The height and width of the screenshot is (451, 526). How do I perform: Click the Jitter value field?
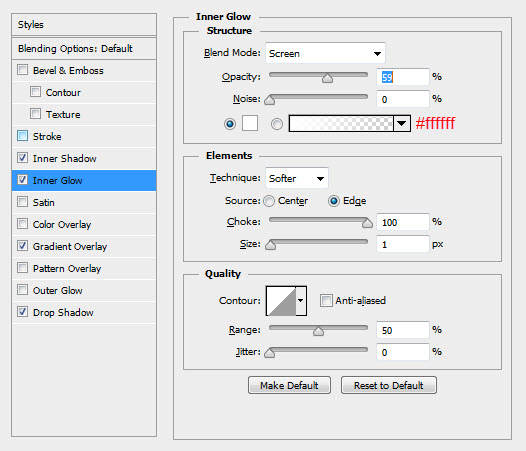tap(403, 352)
